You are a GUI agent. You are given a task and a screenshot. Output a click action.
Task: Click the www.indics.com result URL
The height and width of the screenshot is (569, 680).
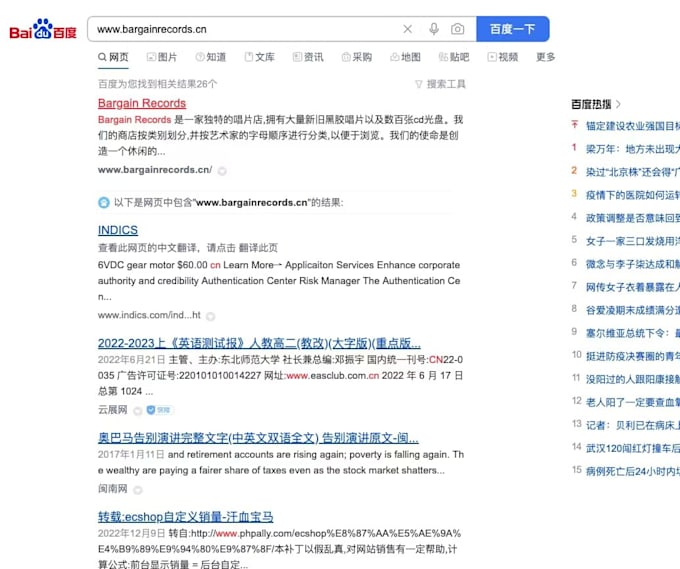click(149, 315)
